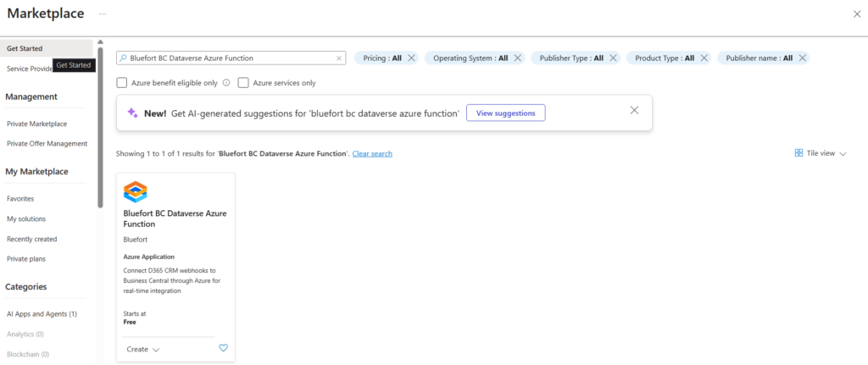This screenshot has width=868, height=365.
Task: Dismiss the AI suggestions banner
Action: point(634,111)
